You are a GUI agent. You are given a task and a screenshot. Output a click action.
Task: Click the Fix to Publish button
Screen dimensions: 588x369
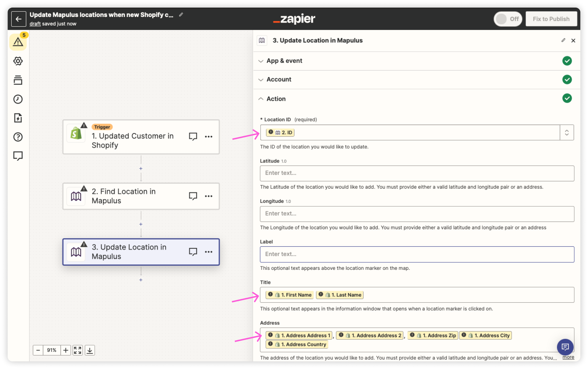551,19
